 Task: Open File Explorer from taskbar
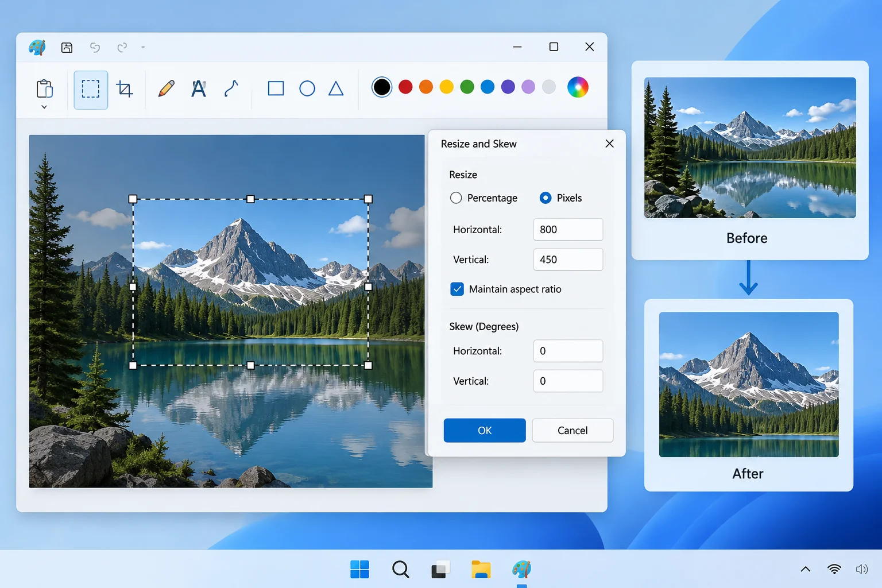pyautogui.click(x=481, y=570)
